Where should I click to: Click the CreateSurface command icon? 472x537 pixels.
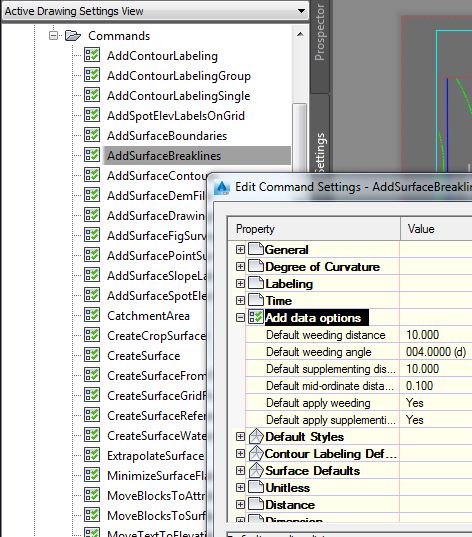(92, 355)
